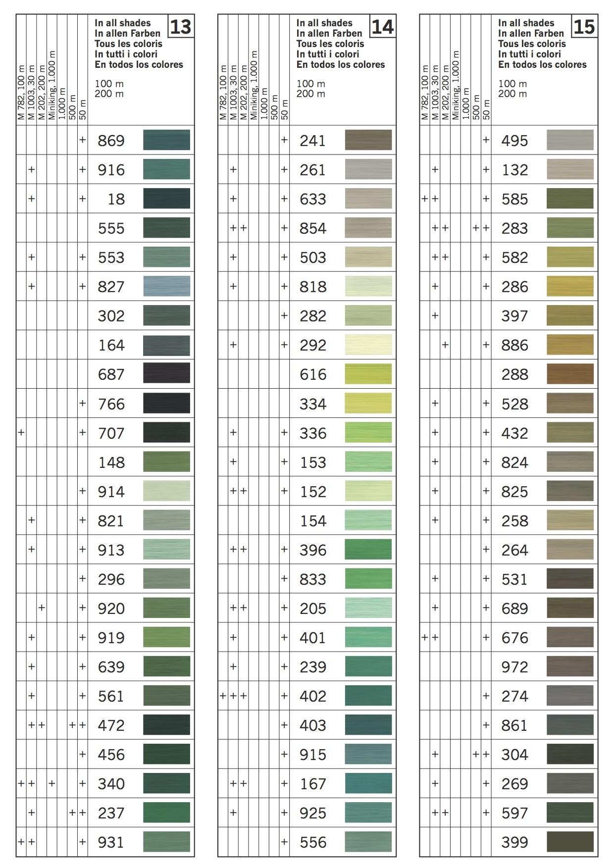Click the card number 13 box
Image resolution: width=614 pixels, height=868 pixels.
181,26
